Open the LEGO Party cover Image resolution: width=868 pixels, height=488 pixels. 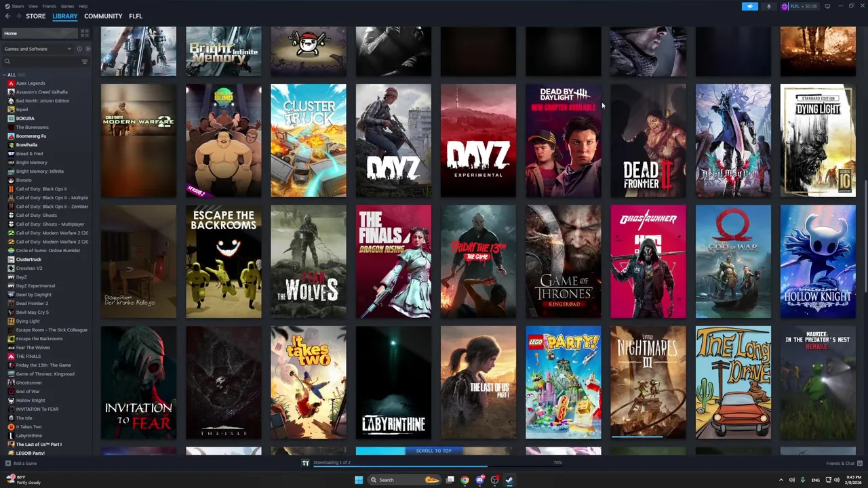click(x=563, y=383)
